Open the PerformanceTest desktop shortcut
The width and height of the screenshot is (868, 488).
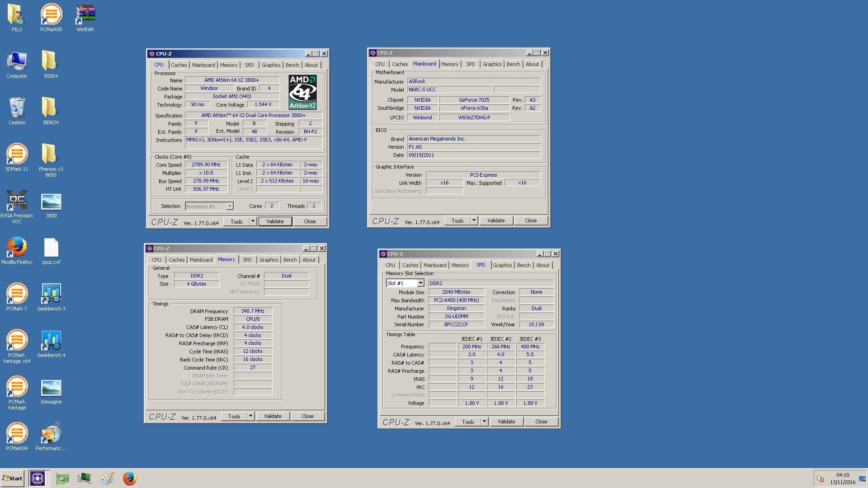[x=51, y=437]
